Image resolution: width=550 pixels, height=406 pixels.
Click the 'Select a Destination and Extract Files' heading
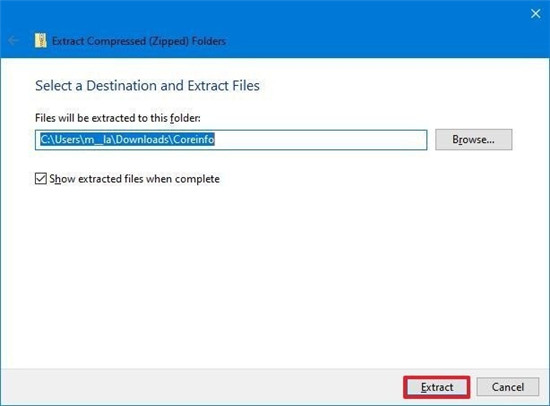(x=147, y=86)
